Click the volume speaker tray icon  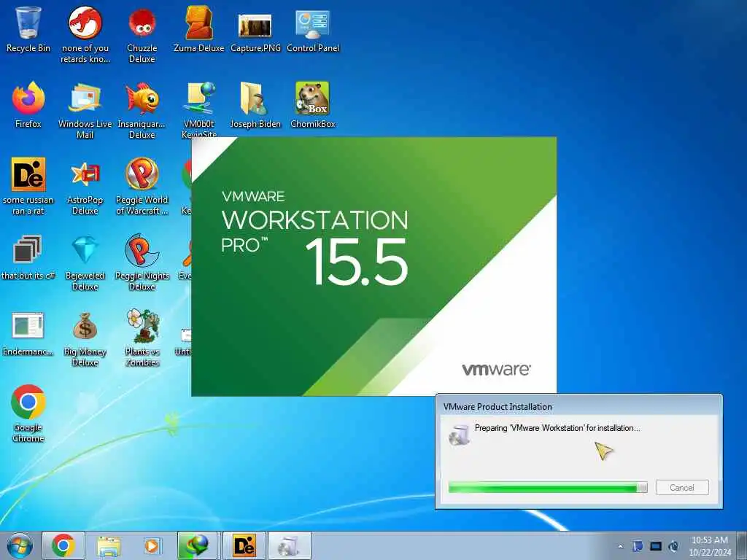(673, 545)
